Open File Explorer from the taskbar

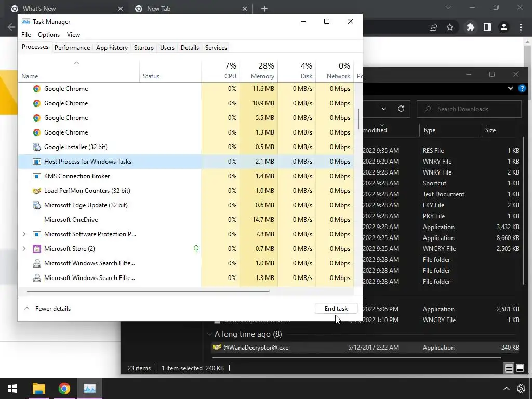[38, 389]
